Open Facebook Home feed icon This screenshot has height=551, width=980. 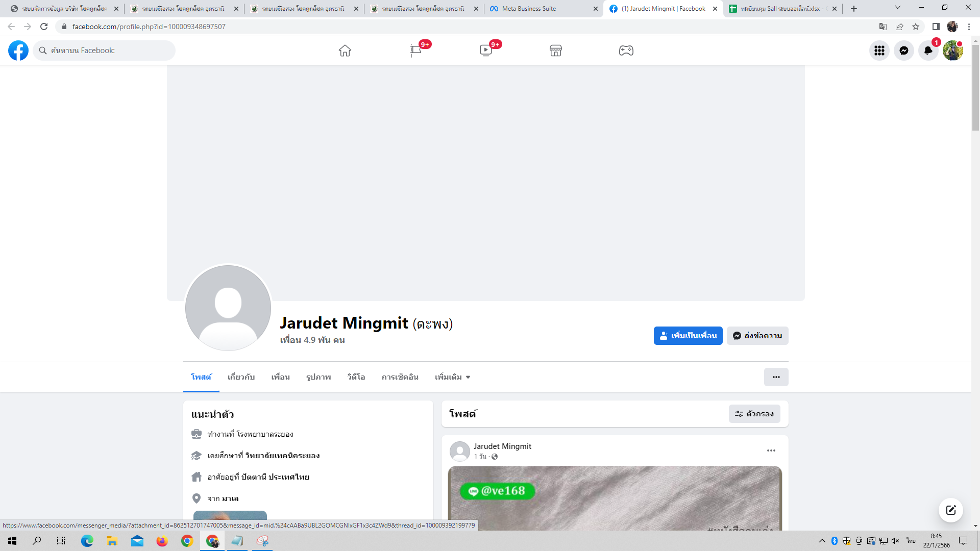345,51
